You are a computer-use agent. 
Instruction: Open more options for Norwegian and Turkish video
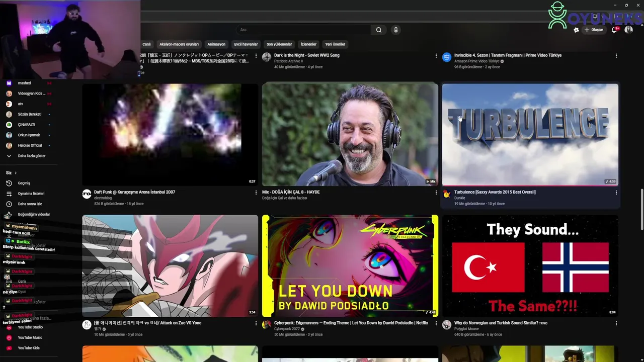[616, 323]
